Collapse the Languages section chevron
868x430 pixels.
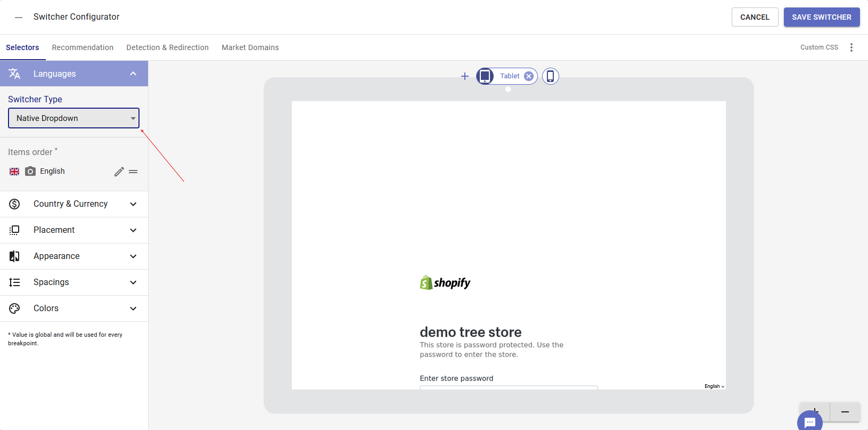133,74
